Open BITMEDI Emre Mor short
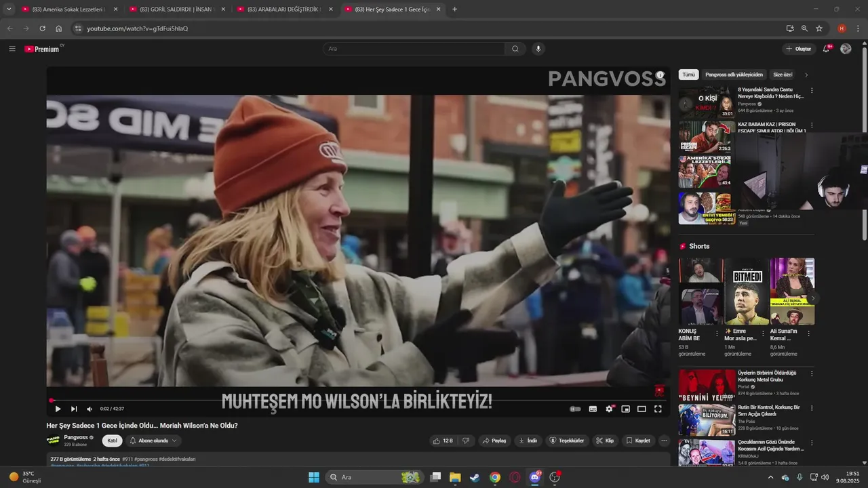868x488 pixels. click(747, 291)
